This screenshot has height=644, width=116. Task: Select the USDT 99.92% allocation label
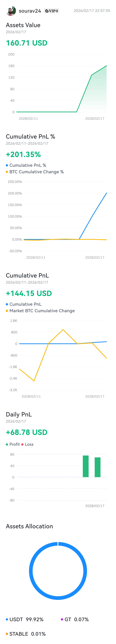pos(26,619)
